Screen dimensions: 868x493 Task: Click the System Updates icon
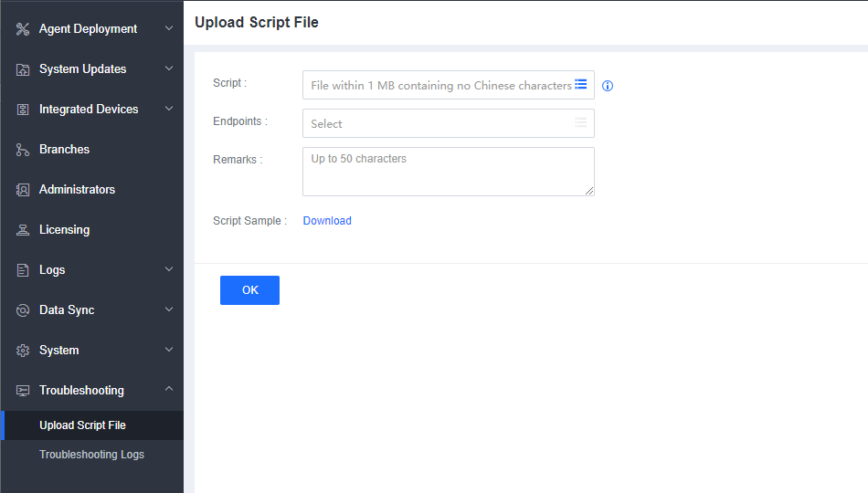[x=23, y=69]
